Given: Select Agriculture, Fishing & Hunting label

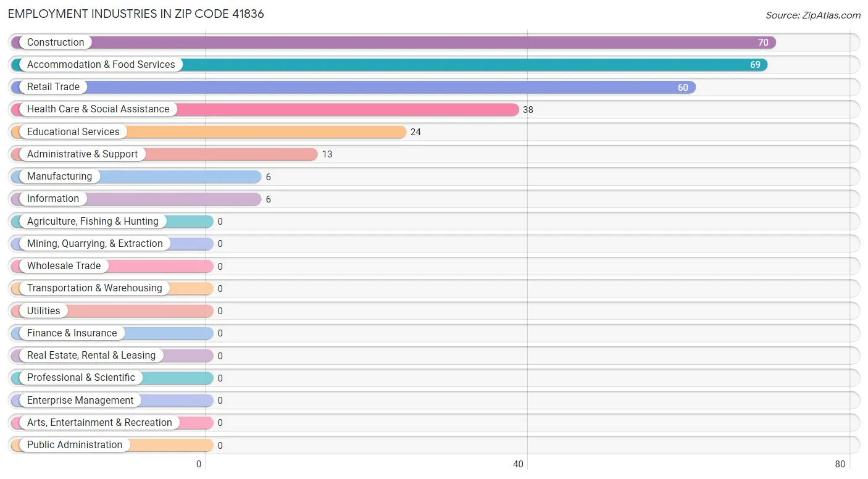Looking at the screenshot, I should (93, 222).
